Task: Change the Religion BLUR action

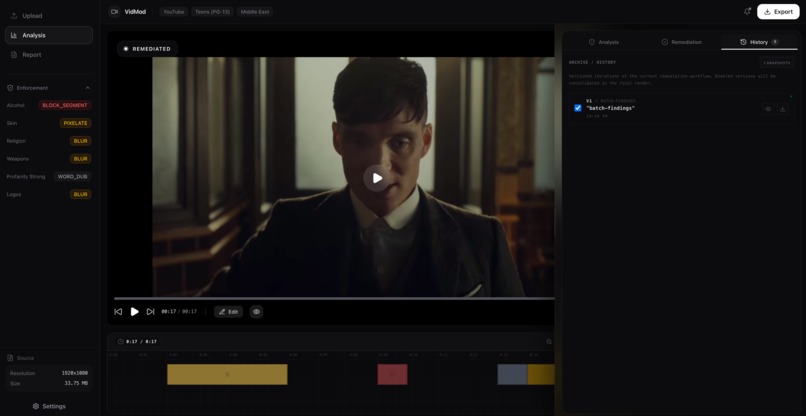Action: tap(81, 141)
